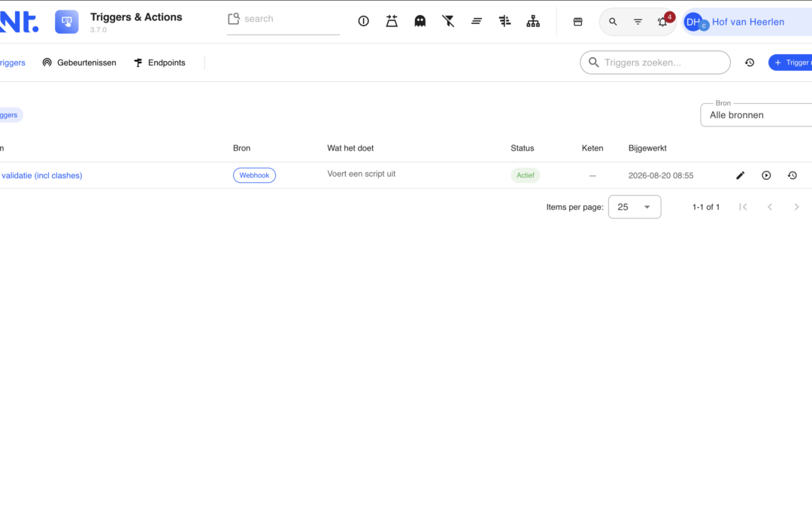Open the Hof van Heerlen account menu
Viewport: 812px width, 508px height.
click(747, 22)
